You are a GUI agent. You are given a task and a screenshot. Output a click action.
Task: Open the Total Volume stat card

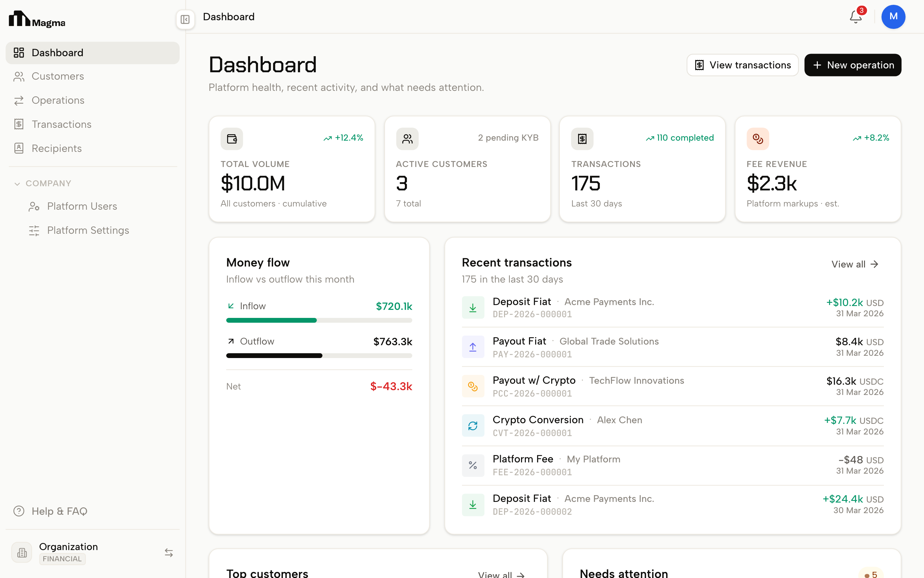click(292, 169)
